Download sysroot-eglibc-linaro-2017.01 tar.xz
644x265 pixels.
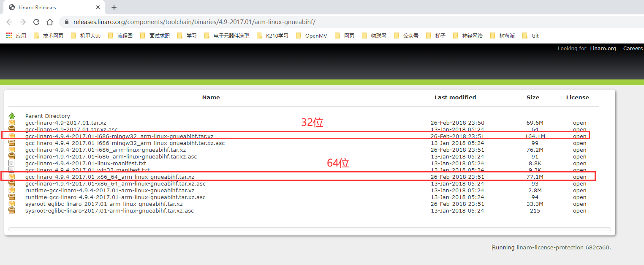[x=104, y=204]
